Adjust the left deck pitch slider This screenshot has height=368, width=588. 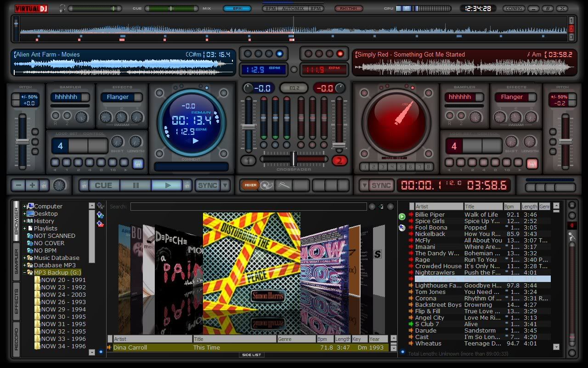pyautogui.click(x=22, y=141)
